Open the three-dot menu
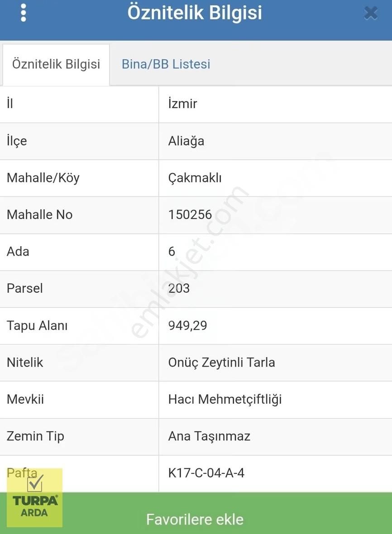 (24, 13)
